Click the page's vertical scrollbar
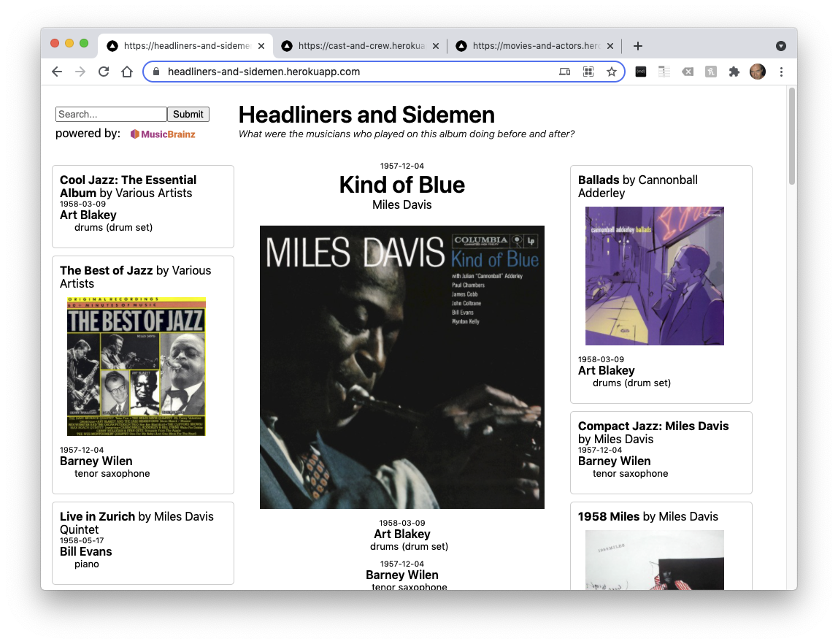Image resolution: width=838 pixels, height=644 pixels. tap(792, 137)
